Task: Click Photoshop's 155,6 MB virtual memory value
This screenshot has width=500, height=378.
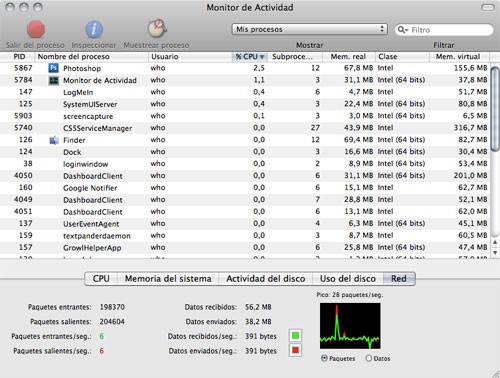Action: coord(471,68)
